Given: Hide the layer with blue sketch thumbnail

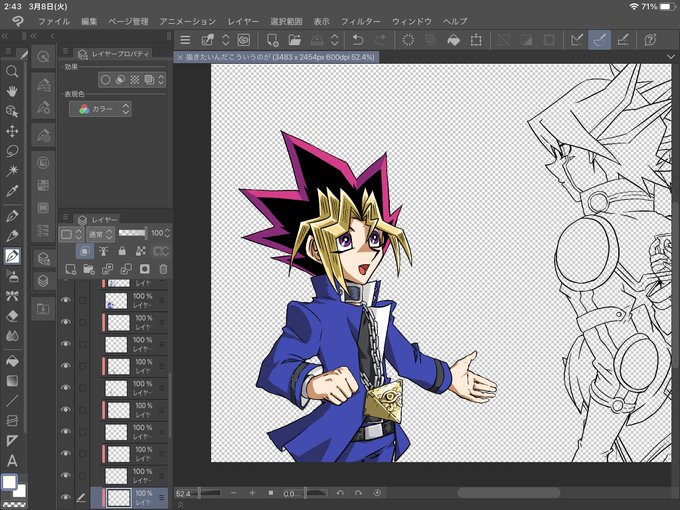Looking at the screenshot, I should [x=65, y=300].
